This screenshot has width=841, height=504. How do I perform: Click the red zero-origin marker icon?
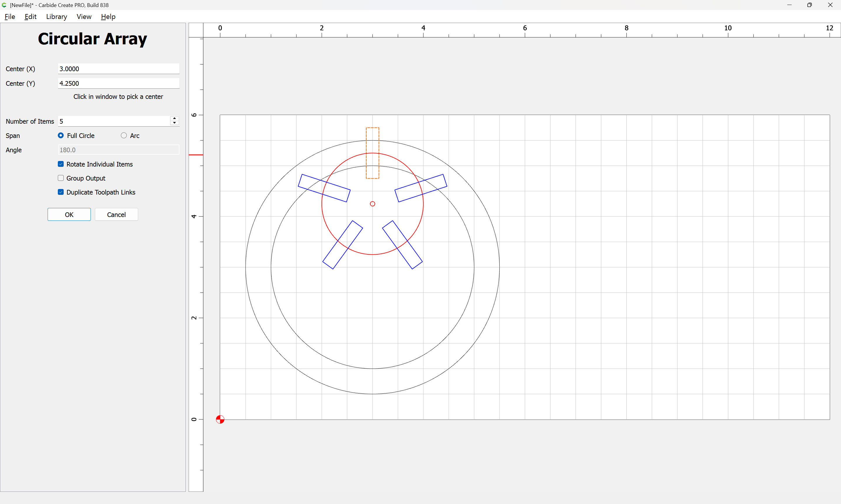(220, 419)
